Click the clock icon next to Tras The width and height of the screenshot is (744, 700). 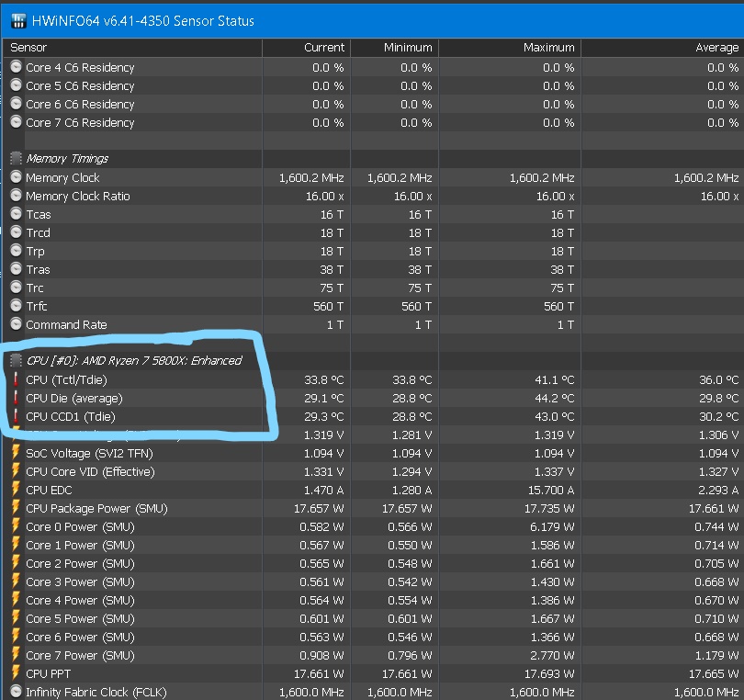(x=17, y=269)
